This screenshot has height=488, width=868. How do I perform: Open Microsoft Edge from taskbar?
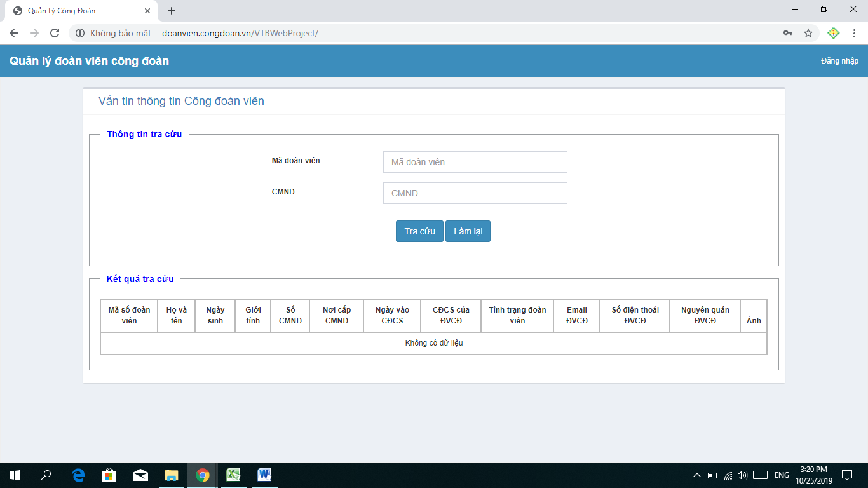pyautogui.click(x=79, y=475)
